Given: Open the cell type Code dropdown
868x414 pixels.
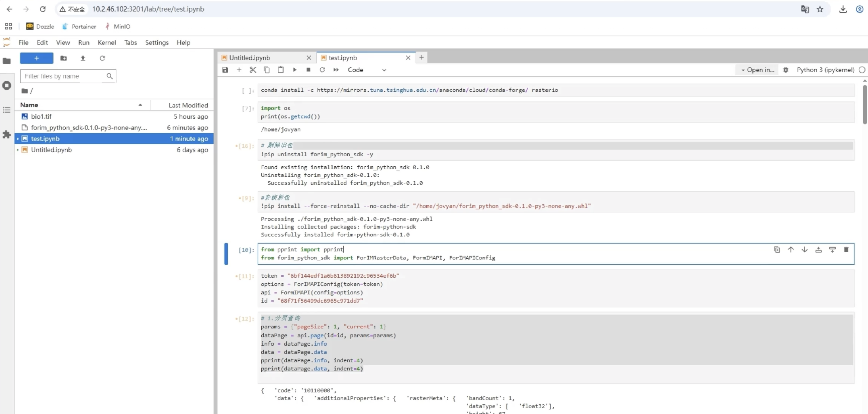Looking at the screenshot, I should [367, 70].
